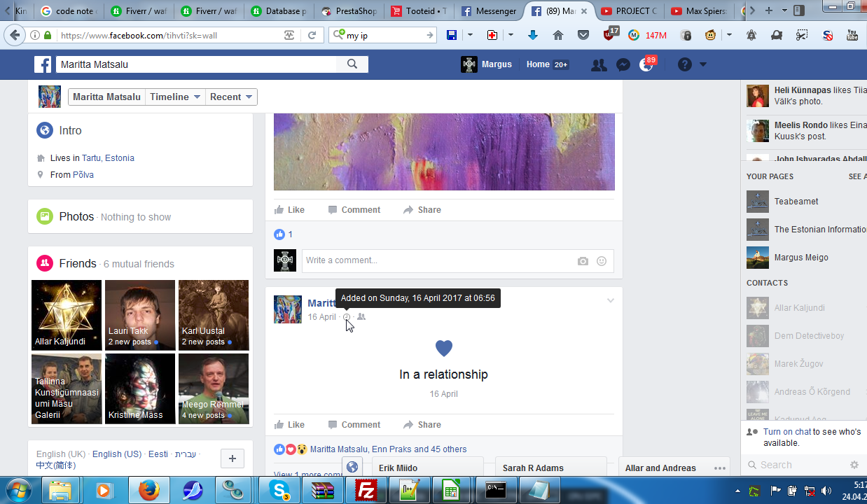The image size is (867, 504).
Task: Click Share on the painting post
Action: point(422,210)
